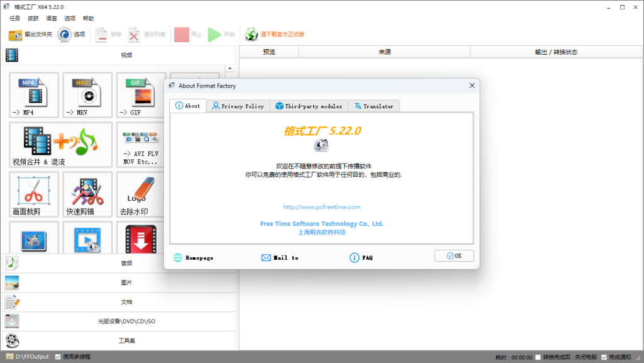Click the Homepage link in dialog
The height and width of the screenshot is (363, 644).
(194, 258)
